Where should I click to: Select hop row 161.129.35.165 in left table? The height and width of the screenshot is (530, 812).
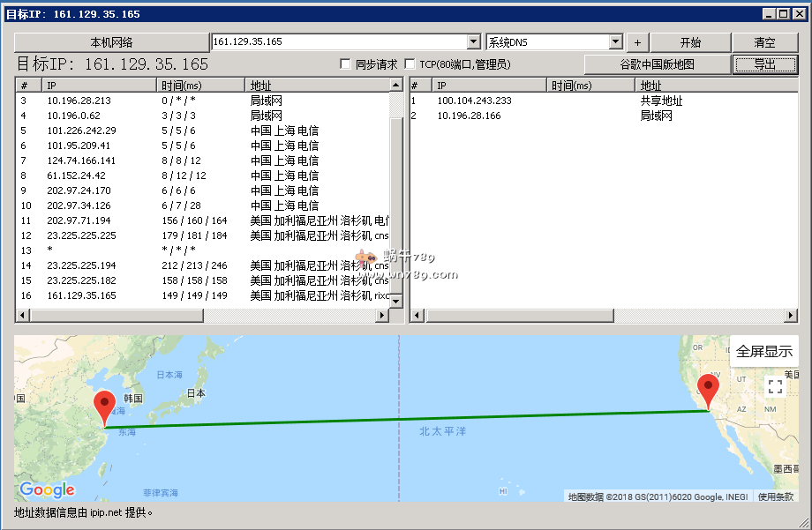pyautogui.click(x=81, y=295)
